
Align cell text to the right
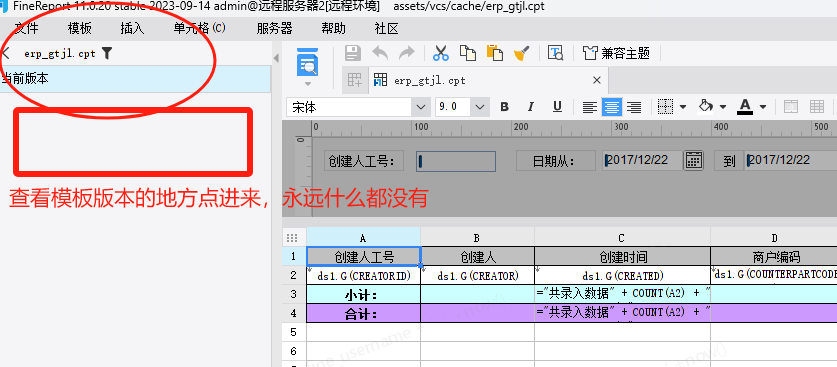click(634, 107)
